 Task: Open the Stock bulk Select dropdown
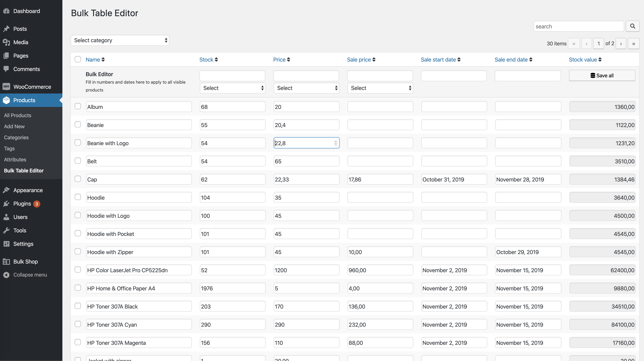pyautogui.click(x=233, y=88)
